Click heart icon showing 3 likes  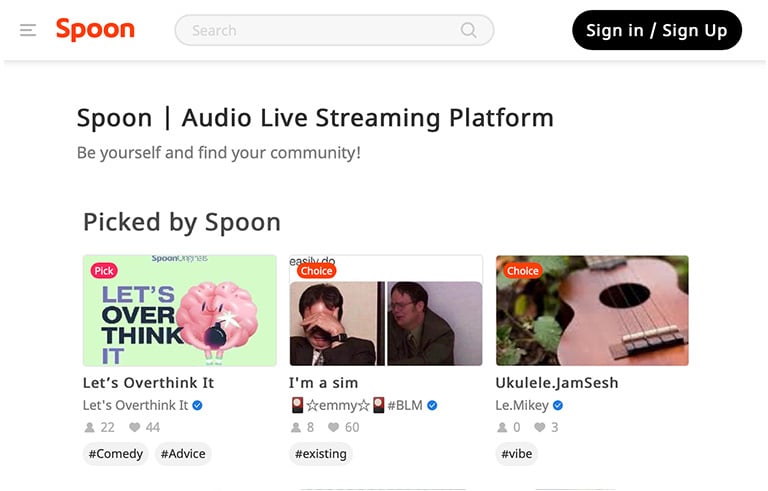pos(540,427)
